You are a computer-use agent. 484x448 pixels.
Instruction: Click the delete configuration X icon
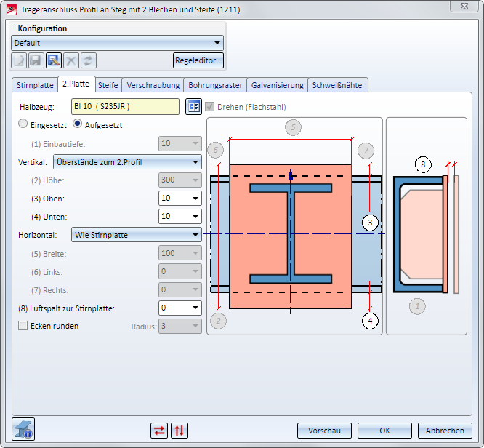pos(71,60)
